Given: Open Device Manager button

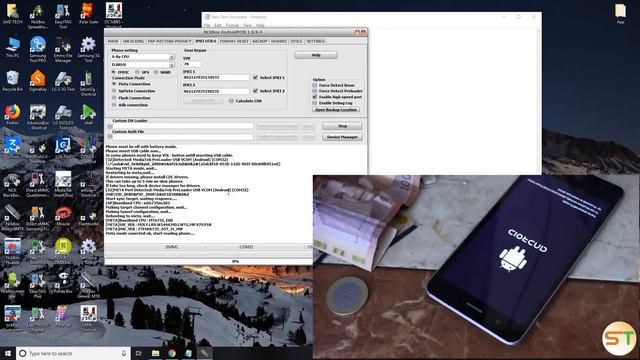Looking at the screenshot, I should 342,137.
